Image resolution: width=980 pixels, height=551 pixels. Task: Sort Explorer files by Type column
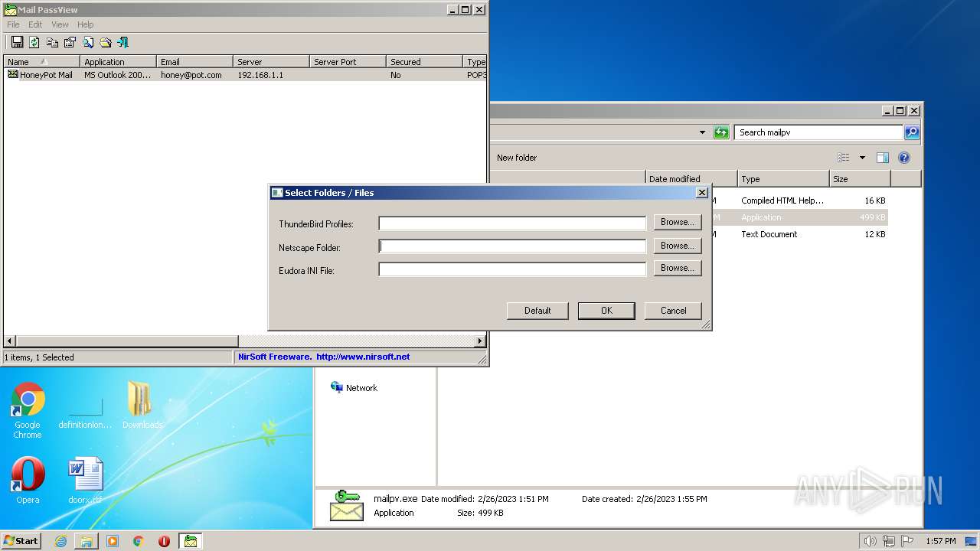coord(783,179)
